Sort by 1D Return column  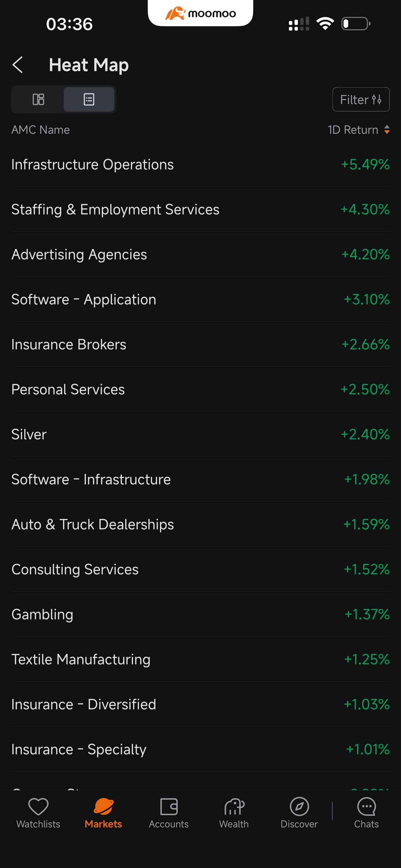point(359,130)
